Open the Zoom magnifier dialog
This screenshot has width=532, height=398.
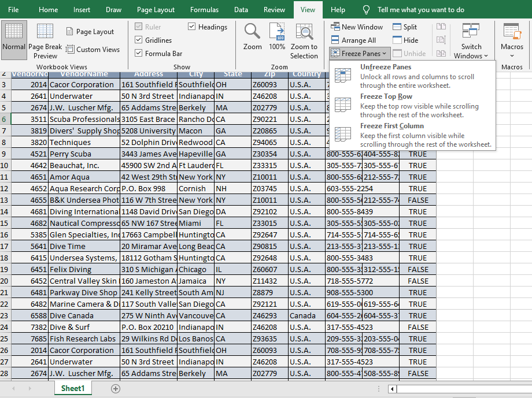[x=252, y=36]
